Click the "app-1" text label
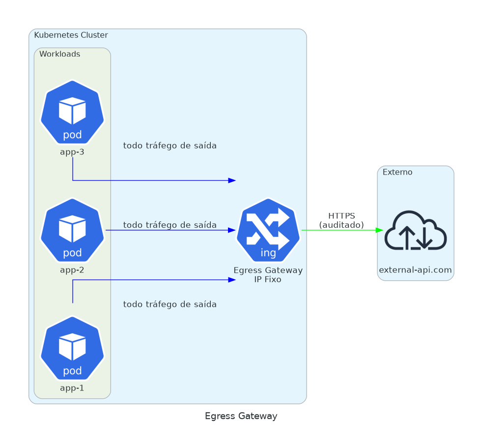The image size is (483, 448). [x=72, y=388]
